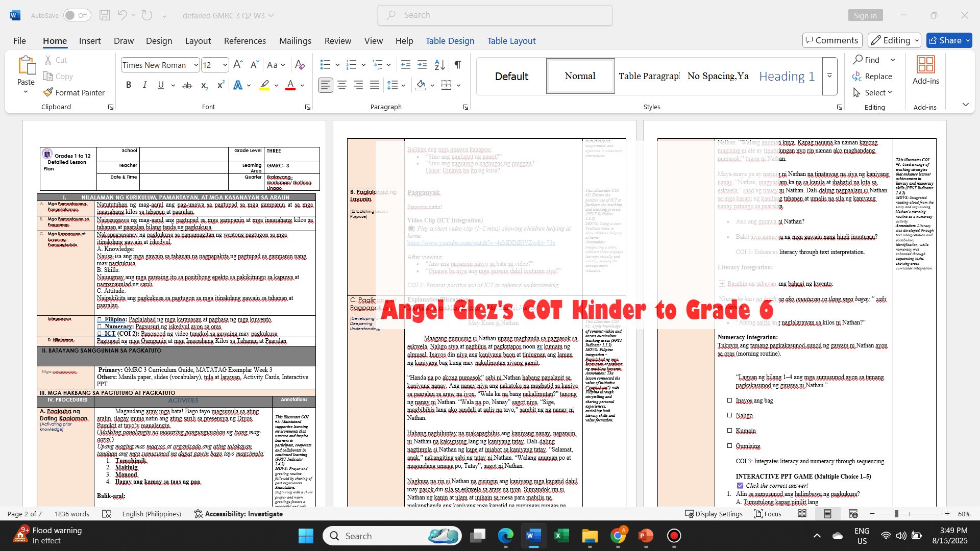
Task: Toggle strikethrough text
Action: pyautogui.click(x=187, y=85)
